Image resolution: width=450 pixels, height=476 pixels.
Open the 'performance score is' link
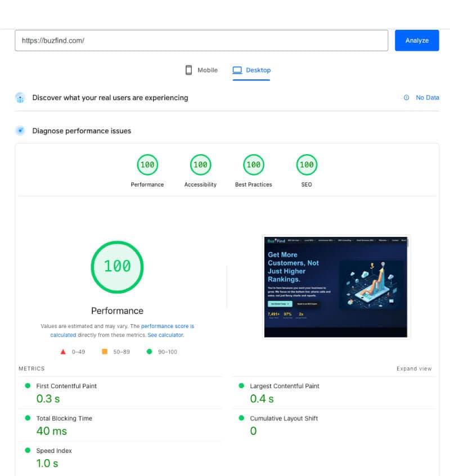168,326
